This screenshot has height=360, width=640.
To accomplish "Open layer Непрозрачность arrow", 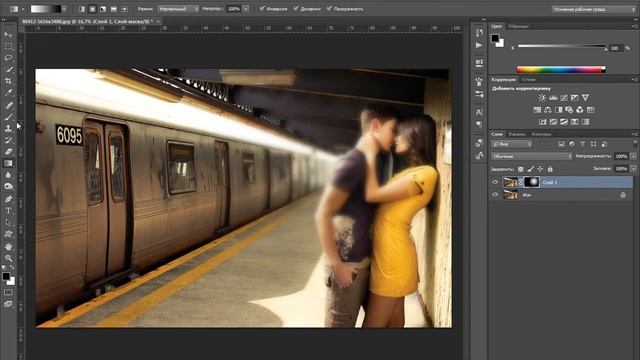I will (633, 156).
